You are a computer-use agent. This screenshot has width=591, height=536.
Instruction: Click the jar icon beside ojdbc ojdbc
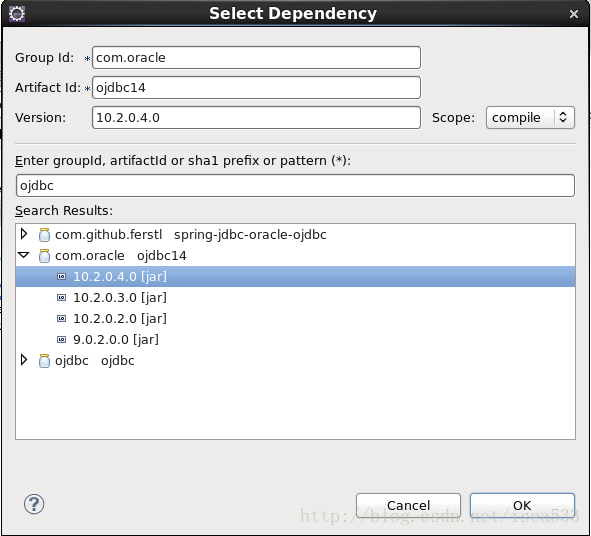click(x=44, y=361)
